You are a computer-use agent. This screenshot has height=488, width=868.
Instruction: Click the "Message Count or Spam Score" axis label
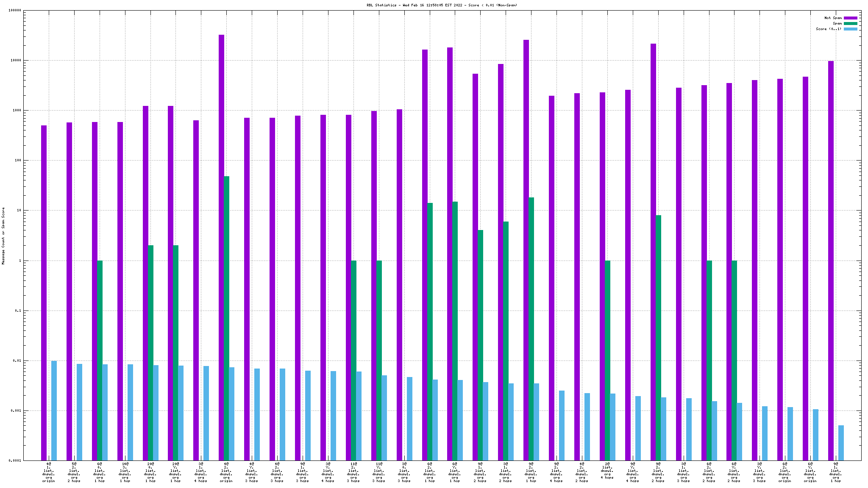pos(3,236)
